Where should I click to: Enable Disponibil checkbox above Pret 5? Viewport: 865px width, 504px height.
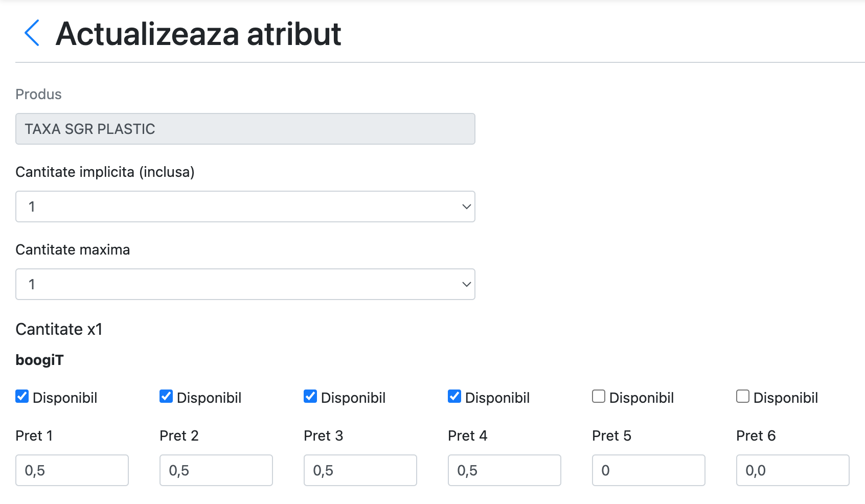point(599,396)
